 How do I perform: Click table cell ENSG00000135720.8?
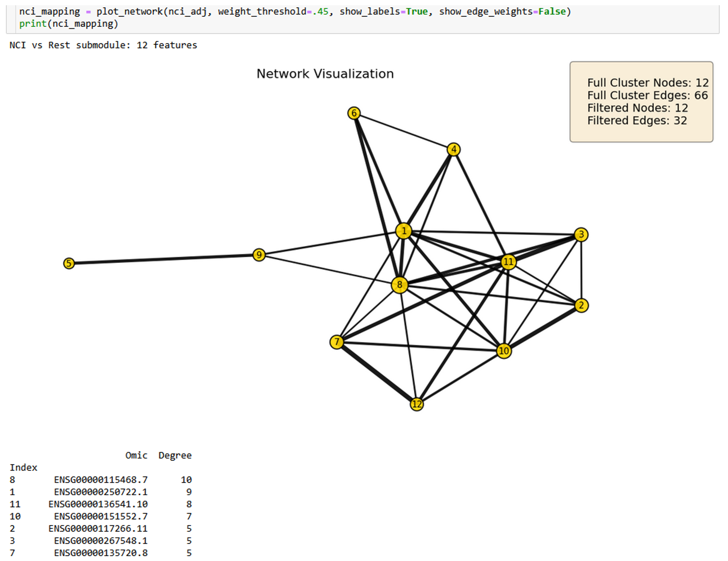point(101,553)
